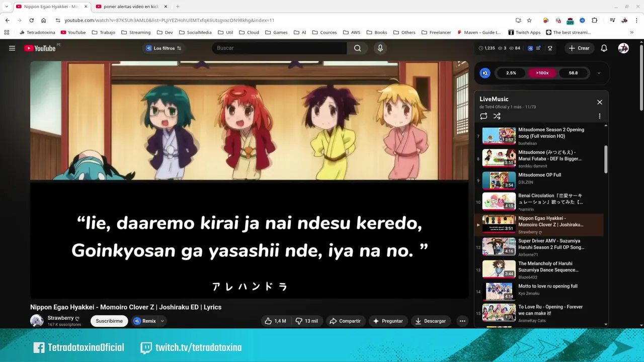Click the 56.8 vidIQ score pill
Screen dimensions: 644x362
coord(573,73)
